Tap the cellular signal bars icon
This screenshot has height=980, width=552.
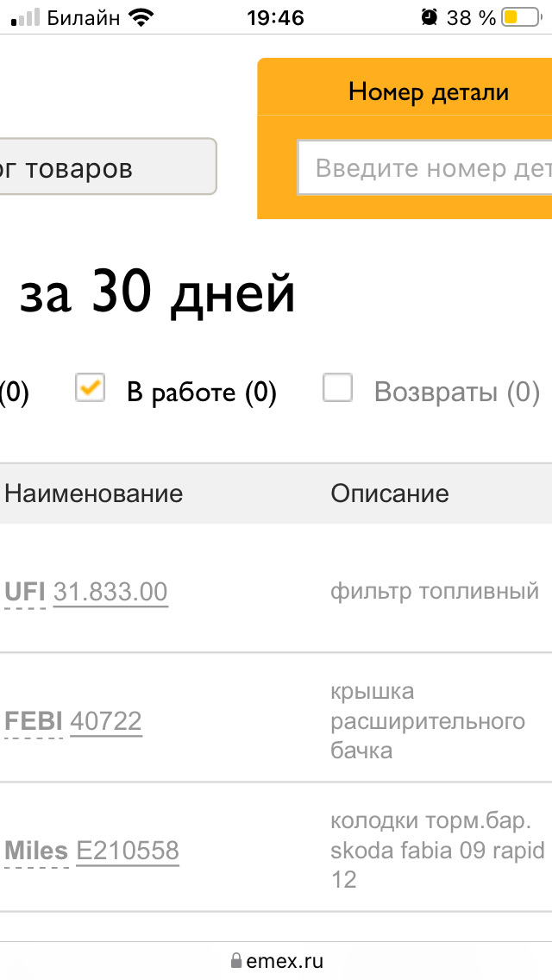pos(26,17)
